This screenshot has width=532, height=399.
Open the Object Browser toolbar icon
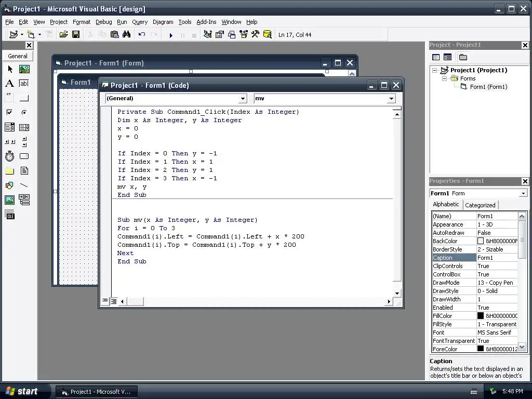[244, 35]
